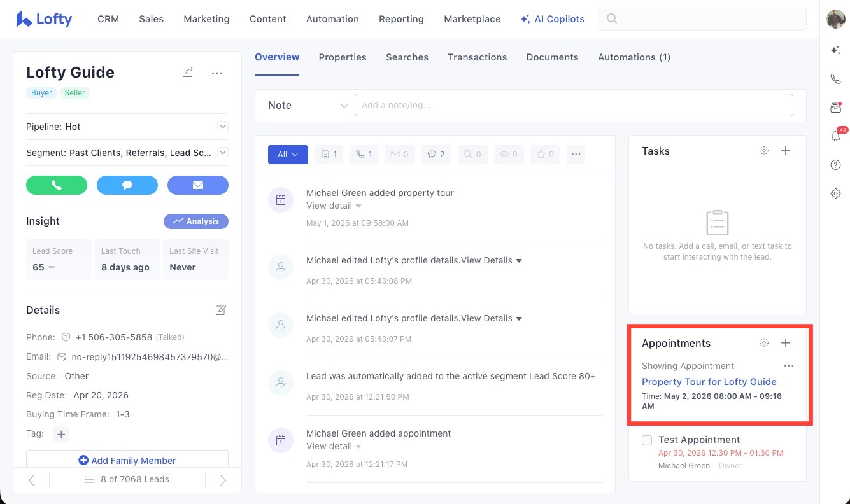
Task: Go to the previous lead arrow
Action: (32, 480)
